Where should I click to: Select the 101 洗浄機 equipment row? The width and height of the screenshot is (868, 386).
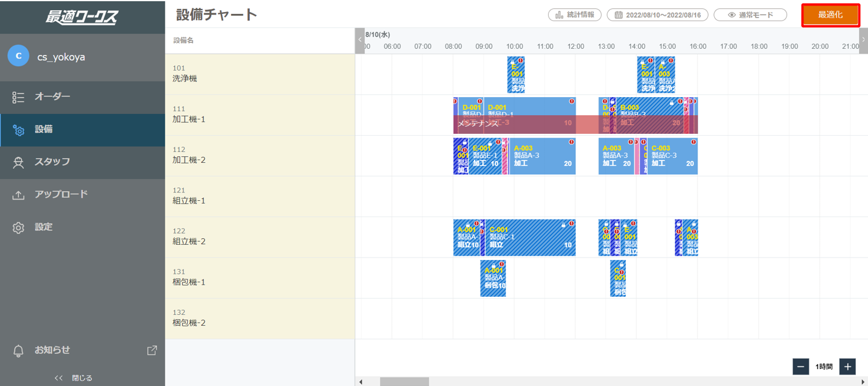[x=260, y=74]
